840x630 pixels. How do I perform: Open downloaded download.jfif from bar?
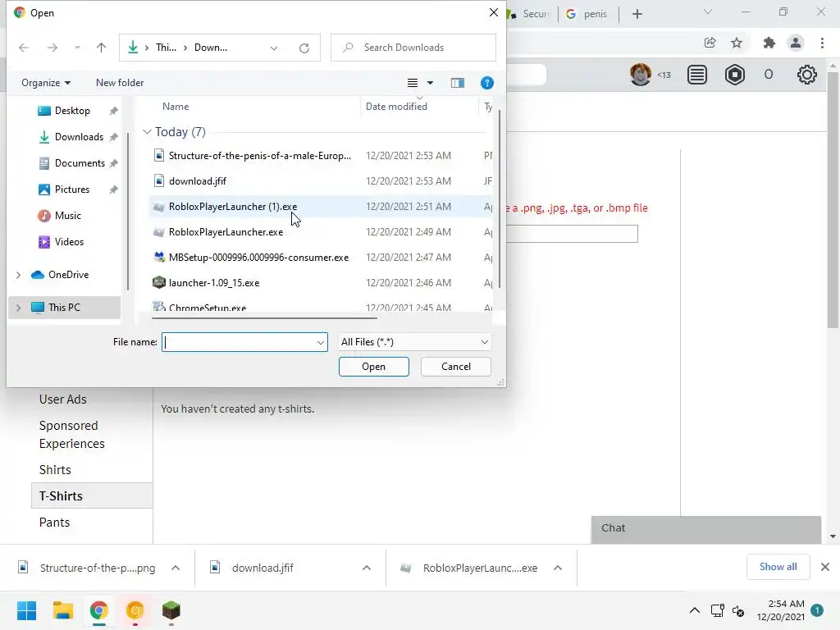(262, 568)
